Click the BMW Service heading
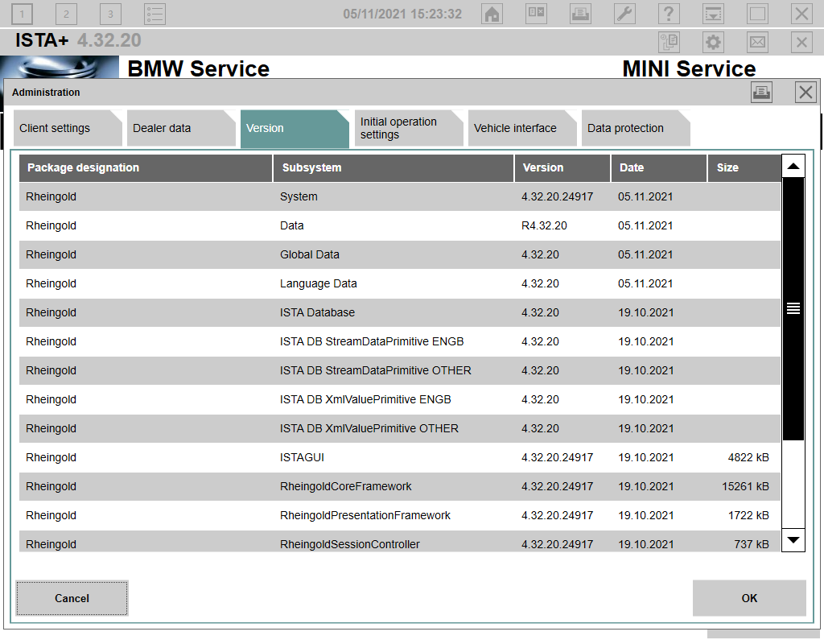The height and width of the screenshot is (644, 824). click(198, 69)
